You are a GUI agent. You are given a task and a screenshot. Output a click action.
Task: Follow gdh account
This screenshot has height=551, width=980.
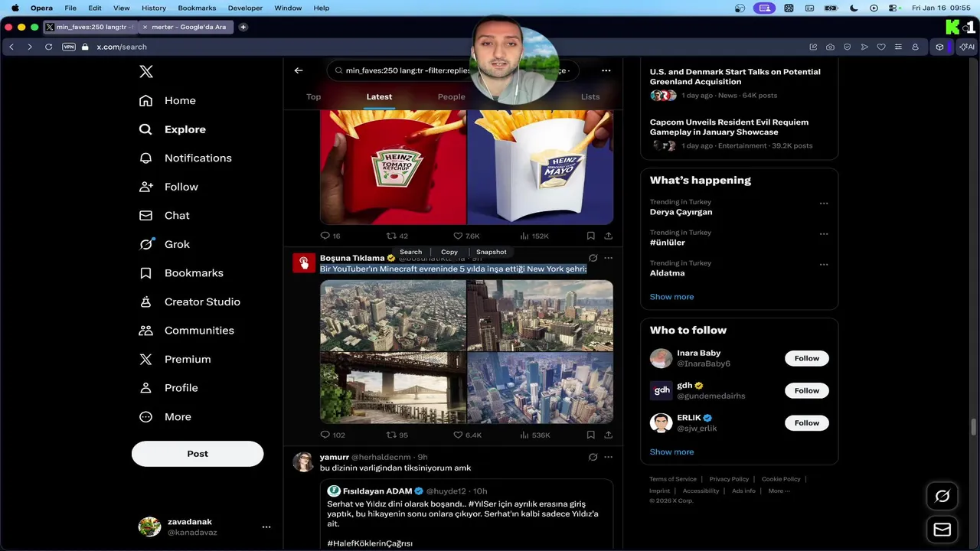(x=807, y=390)
